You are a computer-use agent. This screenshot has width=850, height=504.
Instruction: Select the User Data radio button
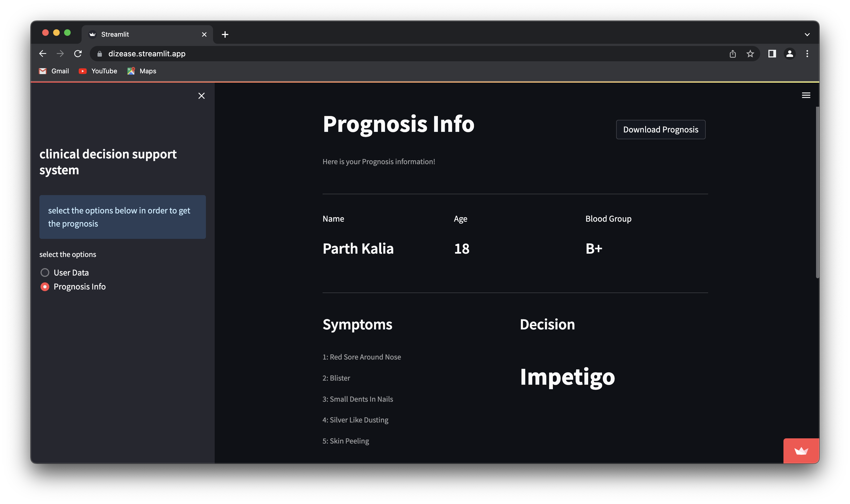click(45, 272)
